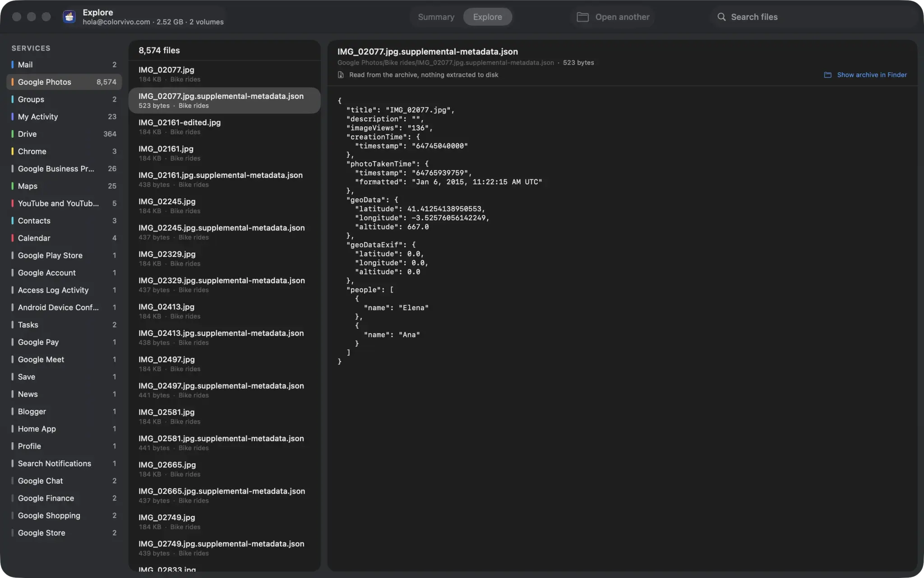
Task: Select Tasks service
Action: (64, 325)
